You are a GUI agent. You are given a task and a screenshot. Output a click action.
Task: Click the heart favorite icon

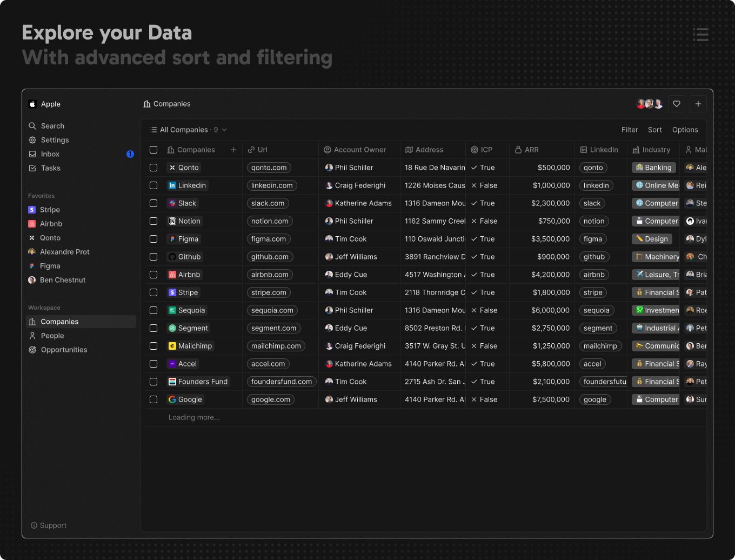[676, 104]
